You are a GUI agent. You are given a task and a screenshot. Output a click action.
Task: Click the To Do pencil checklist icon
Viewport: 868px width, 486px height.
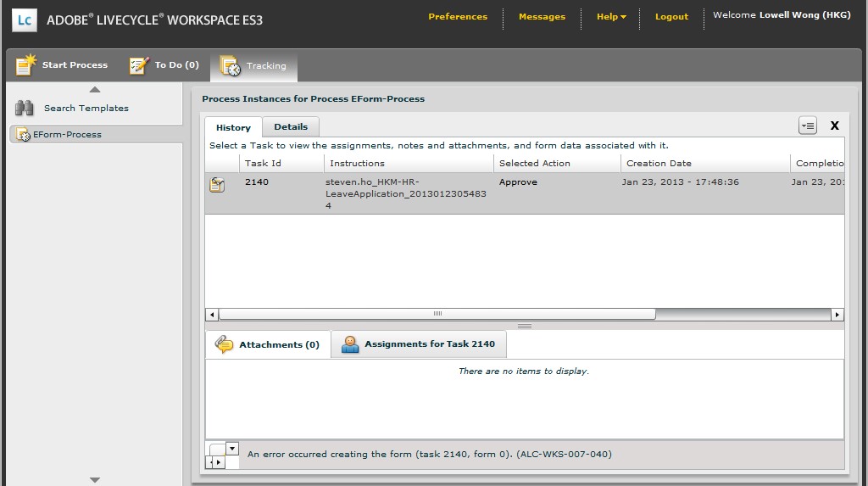click(x=139, y=65)
